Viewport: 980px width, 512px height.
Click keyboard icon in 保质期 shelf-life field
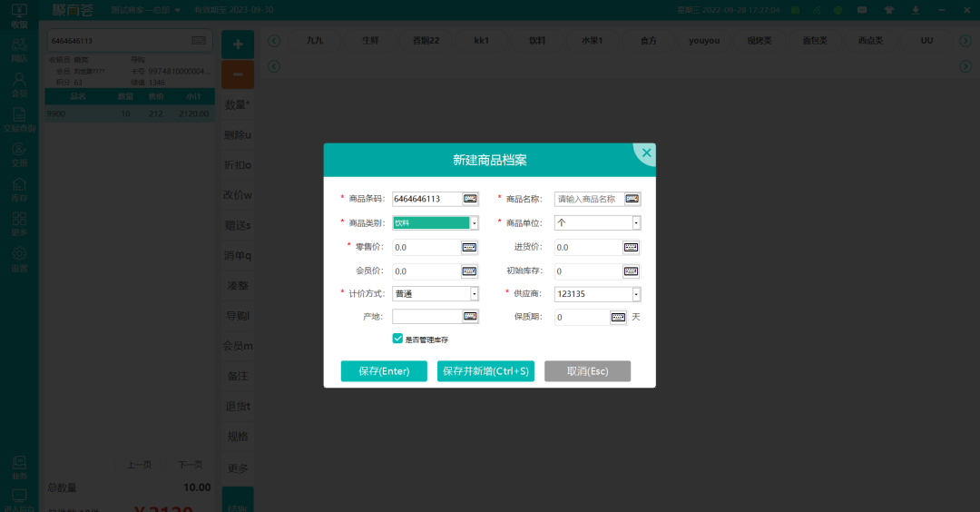point(618,317)
